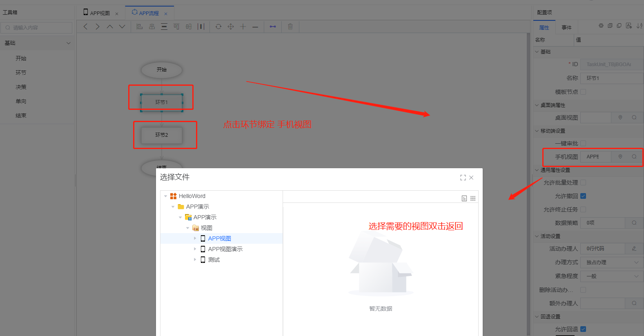The image size is (644, 336).
Task: Click fullscreen icon in 选择文件 dialog
Action: 463,178
